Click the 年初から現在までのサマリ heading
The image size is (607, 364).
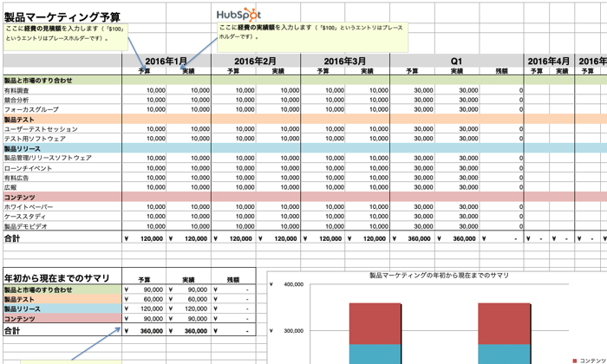click(57, 277)
